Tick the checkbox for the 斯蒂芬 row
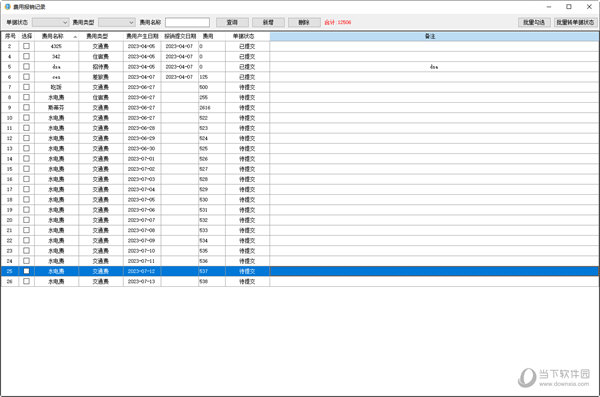This screenshot has height=397, width=600. (x=26, y=107)
